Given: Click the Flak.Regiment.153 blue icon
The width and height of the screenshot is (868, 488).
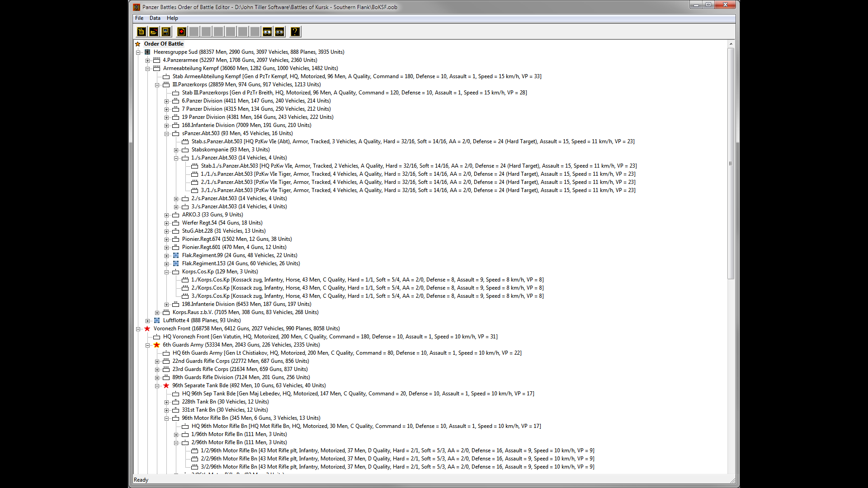Looking at the screenshot, I should (176, 263).
